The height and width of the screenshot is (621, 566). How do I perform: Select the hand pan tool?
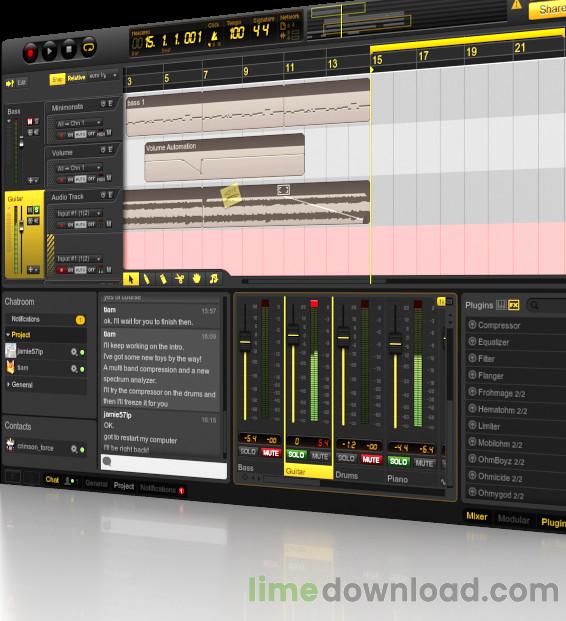(196, 278)
